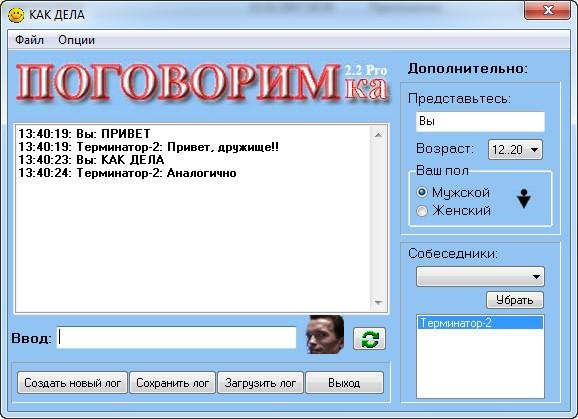Viewport: 578px width, 419px height.
Task: Select the Мужской radio button
Action: [422, 192]
